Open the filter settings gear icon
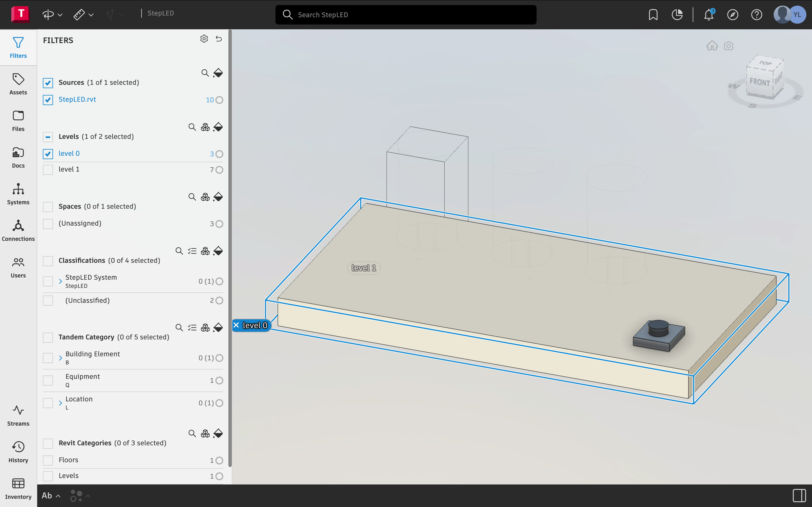Screen dimensions: 812x507 click(x=204, y=39)
